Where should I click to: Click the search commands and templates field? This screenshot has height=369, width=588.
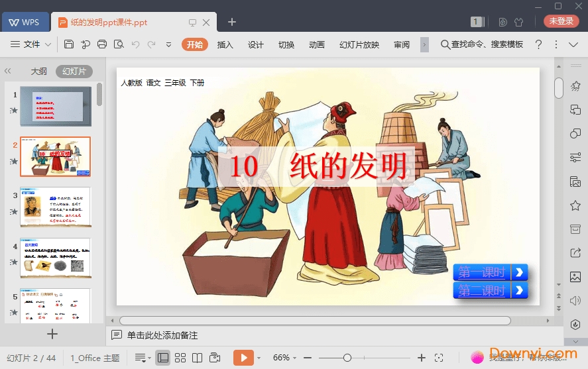point(481,44)
